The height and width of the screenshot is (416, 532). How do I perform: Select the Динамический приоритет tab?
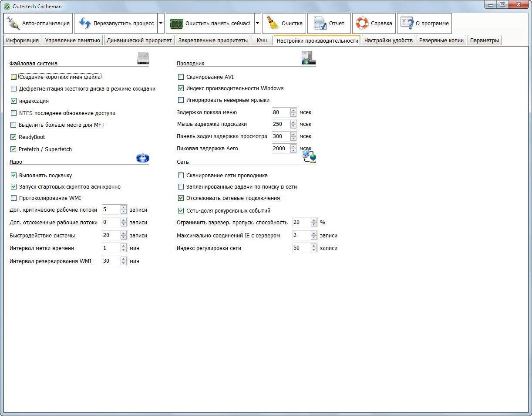(x=139, y=41)
